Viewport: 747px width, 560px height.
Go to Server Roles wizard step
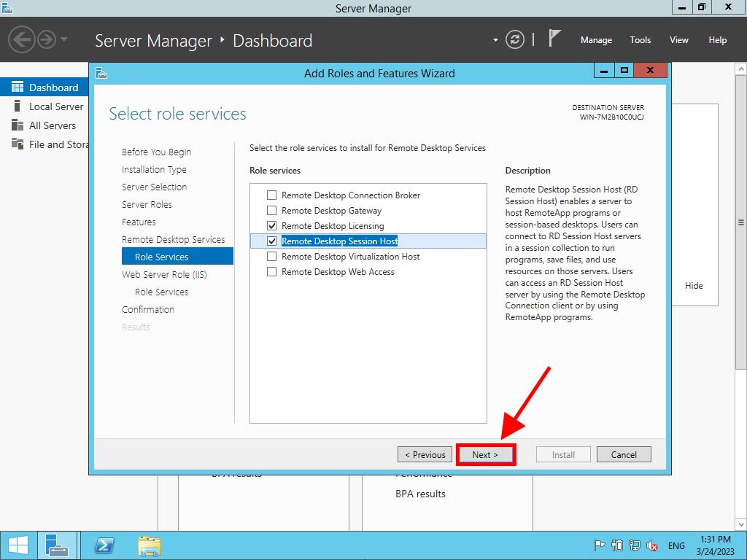147,205
